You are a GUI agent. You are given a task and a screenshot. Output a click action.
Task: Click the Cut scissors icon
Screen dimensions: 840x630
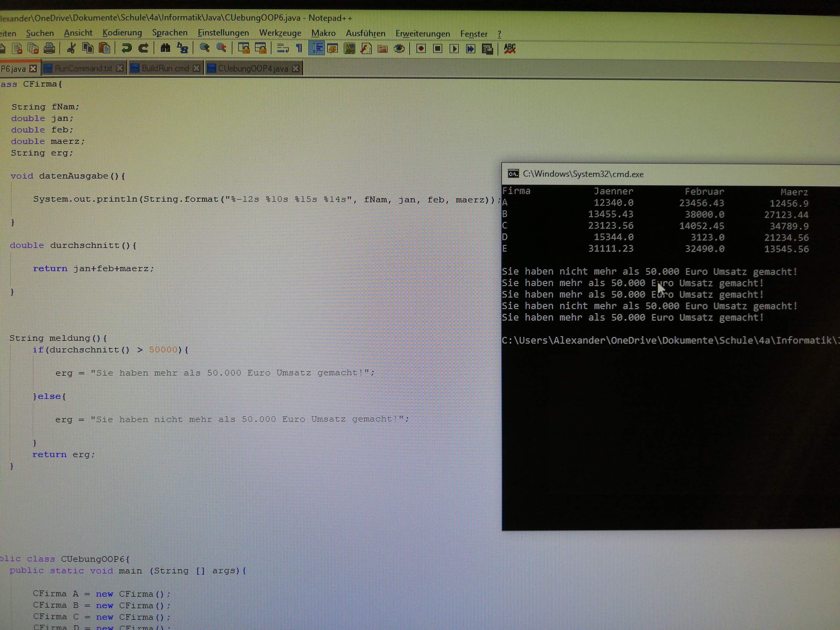click(x=71, y=48)
